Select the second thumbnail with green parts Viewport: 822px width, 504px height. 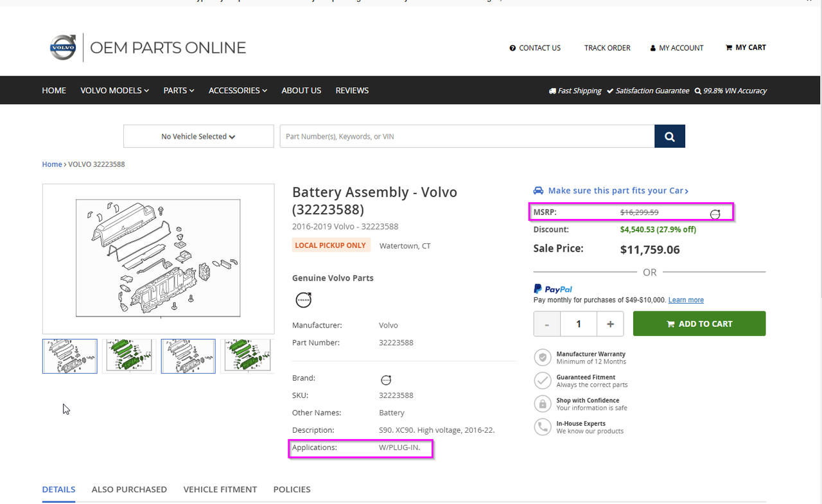(129, 356)
